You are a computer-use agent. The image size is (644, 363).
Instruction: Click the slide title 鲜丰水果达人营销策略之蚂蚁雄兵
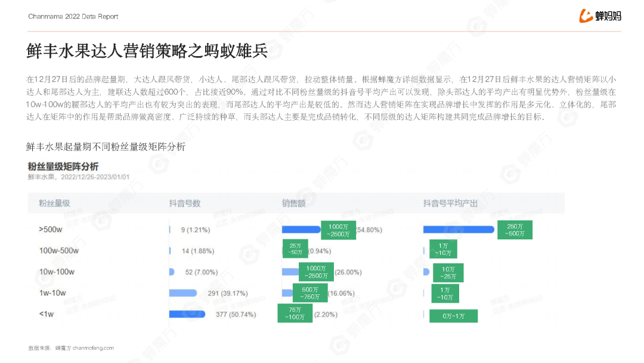click(x=147, y=51)
